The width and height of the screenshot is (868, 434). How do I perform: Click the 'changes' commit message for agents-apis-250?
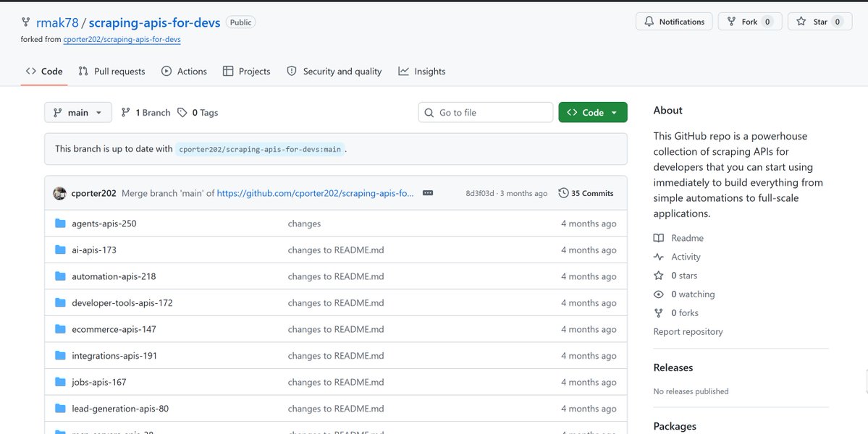pos(304,224)
